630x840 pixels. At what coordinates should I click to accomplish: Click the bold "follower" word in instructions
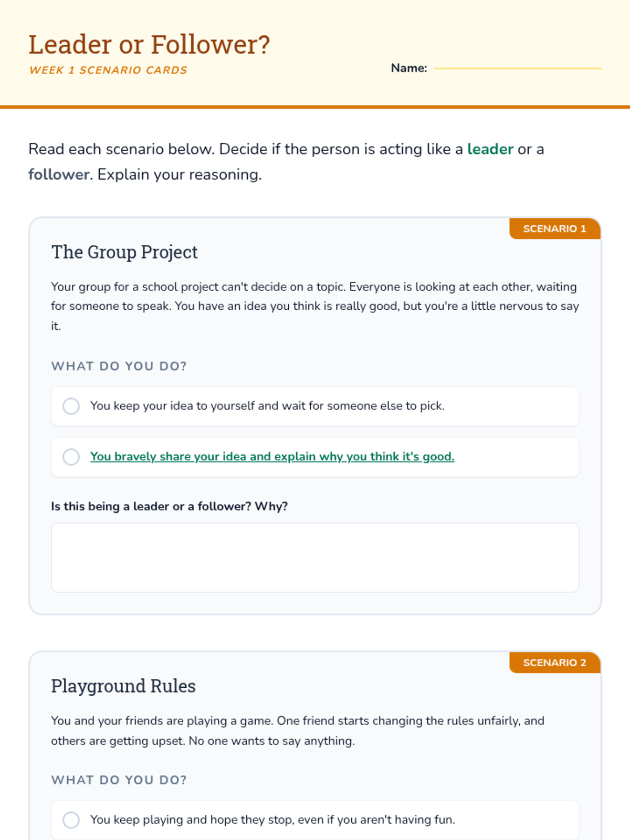(x=59, y=174)
